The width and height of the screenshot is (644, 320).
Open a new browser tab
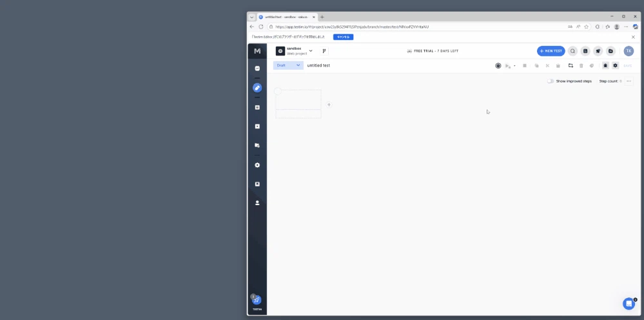coord(322,17)
